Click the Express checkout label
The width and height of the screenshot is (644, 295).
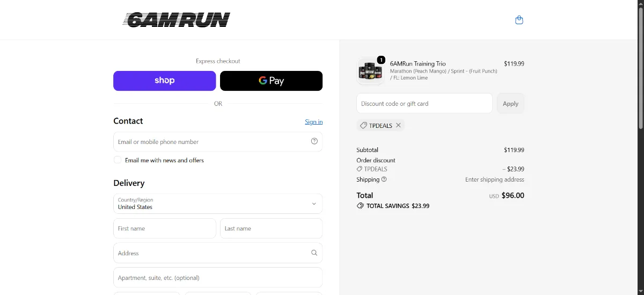tap(218, 61)
